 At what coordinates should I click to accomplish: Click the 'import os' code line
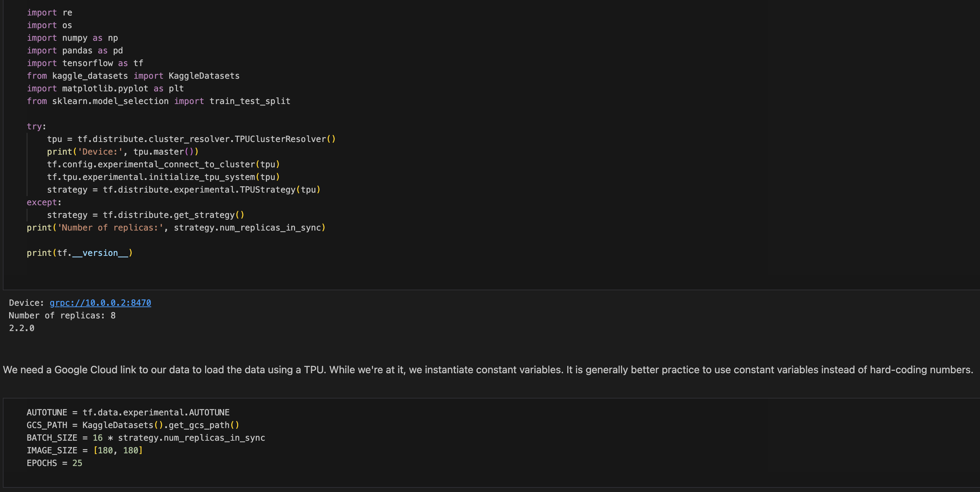[x=50, y=25]
